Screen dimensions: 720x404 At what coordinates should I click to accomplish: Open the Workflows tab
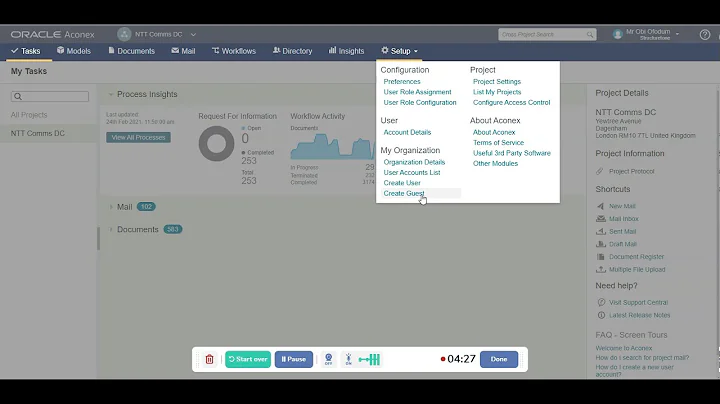click(234, 51)
